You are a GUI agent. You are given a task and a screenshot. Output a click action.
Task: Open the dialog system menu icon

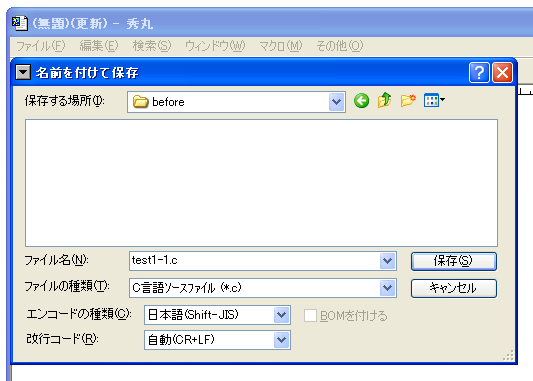pyautogui.click(x=23, y=72)
